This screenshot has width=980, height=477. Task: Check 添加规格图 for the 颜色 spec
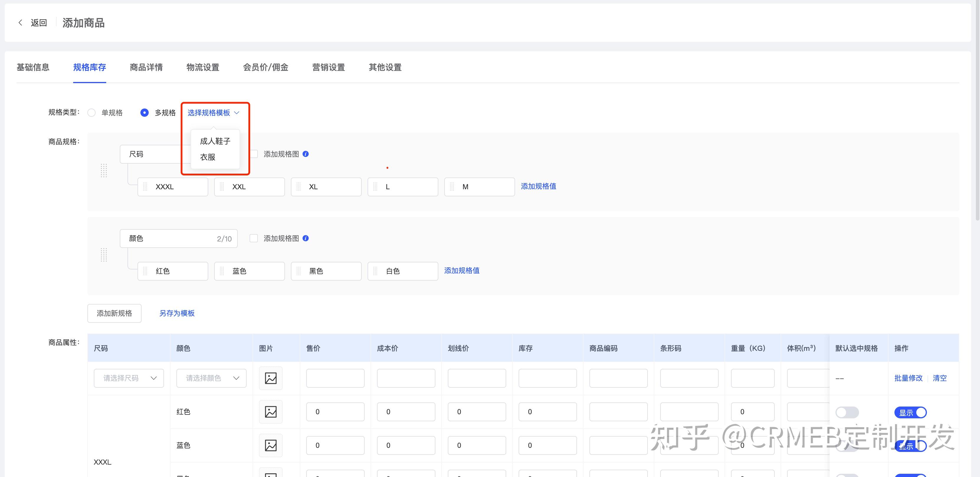(254, 238)
